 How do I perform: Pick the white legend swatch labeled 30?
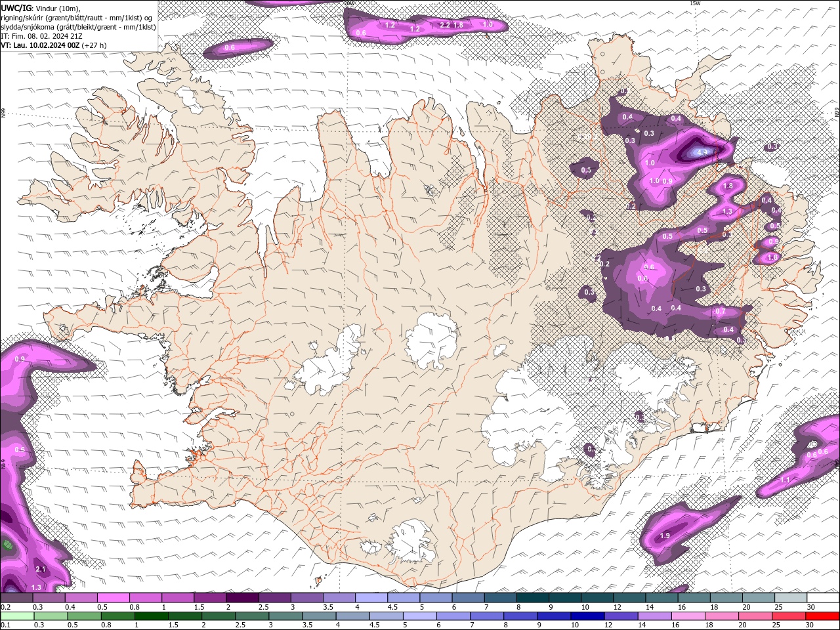[823, 598]
